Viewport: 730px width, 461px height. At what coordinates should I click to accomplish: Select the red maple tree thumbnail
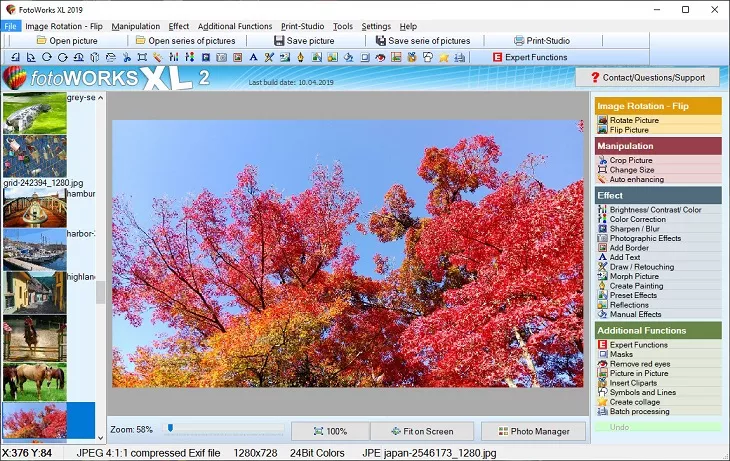pyautogui.click(x=35, y=421)
